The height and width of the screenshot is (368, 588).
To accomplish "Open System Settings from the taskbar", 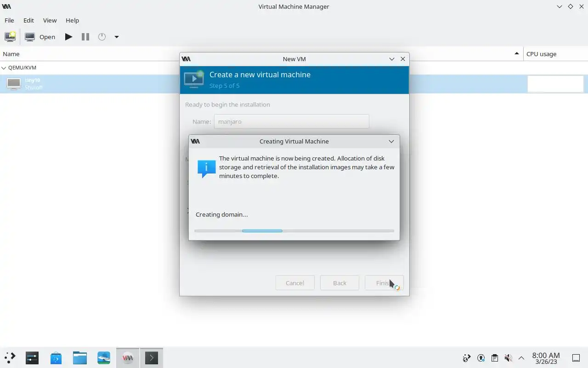I will click(32, 357).
